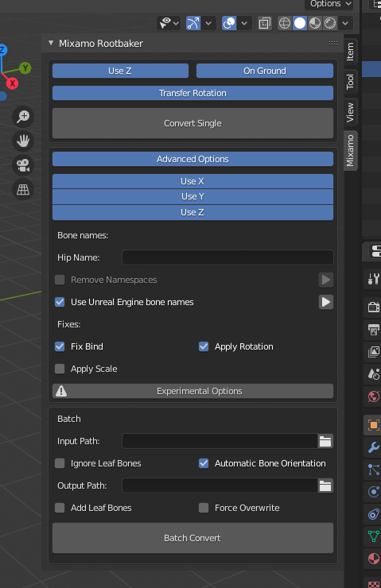Toggle viewport gizmo visibility icon
The width and height of the screenshot is (381, 588).
(x=193, y=23)
